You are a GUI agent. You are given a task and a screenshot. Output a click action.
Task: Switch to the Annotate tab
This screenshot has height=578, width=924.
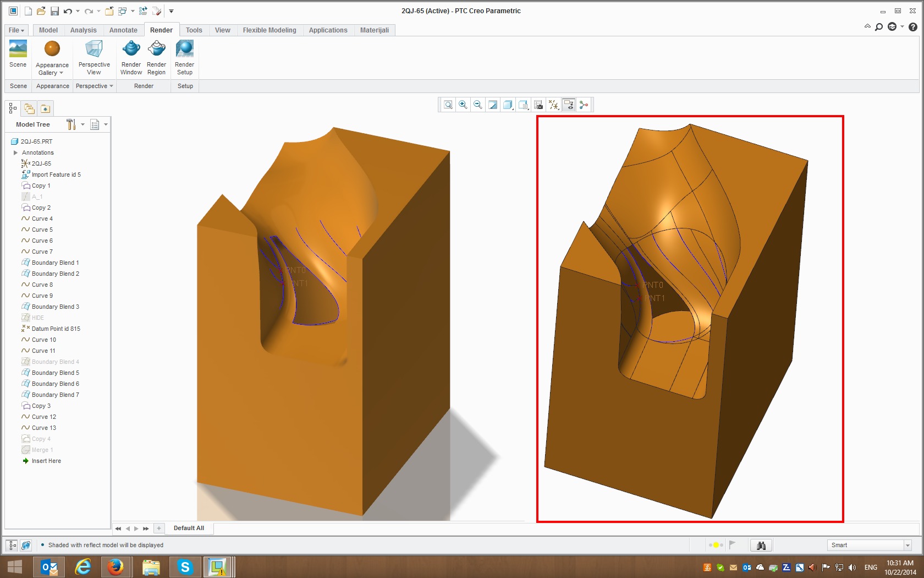point(123,30)
